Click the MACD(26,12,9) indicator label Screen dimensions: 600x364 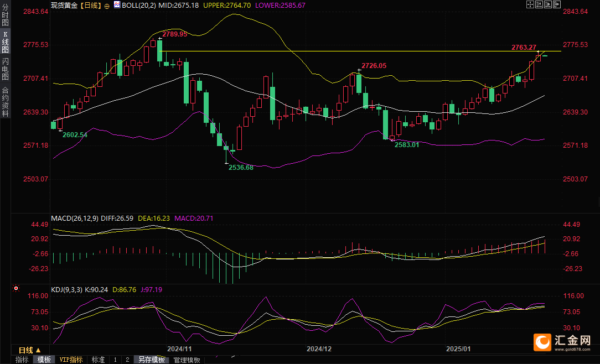pos(75,219)
